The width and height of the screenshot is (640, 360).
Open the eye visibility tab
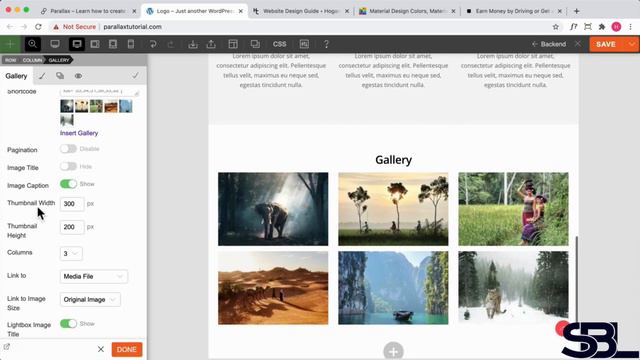pos(78,76)
